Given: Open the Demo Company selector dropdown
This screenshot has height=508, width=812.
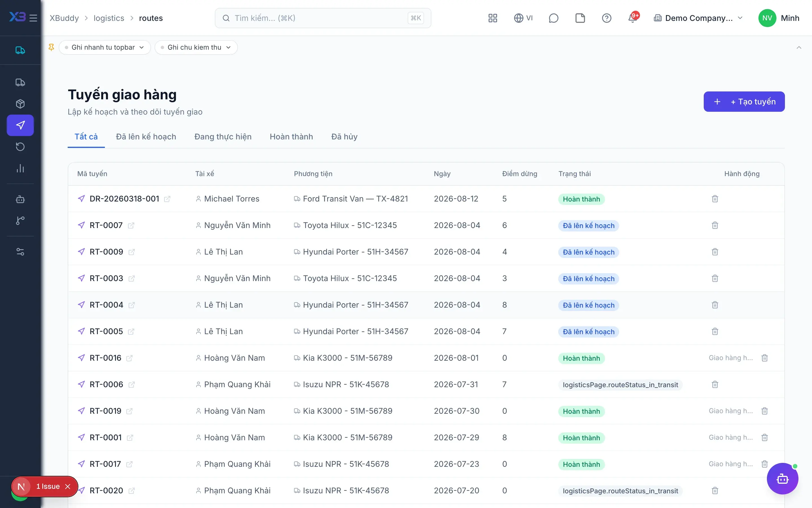Looking at the screenshot, I should (698, 18).
